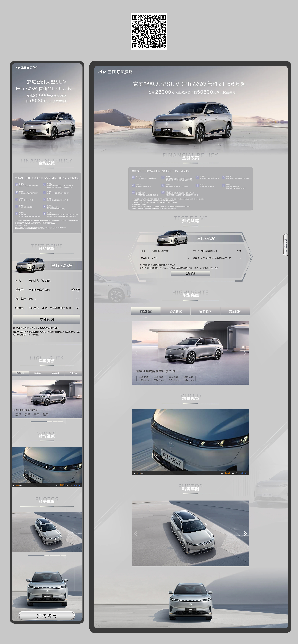Click 质保礼 icon in desktop finance panel
This screenshot has width=298, height=644.
pos(197,186)
